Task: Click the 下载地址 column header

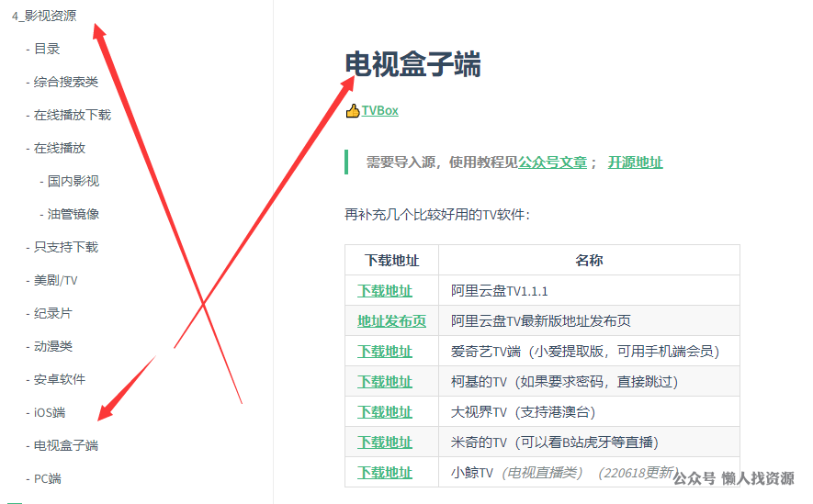Action: (x=391, y=261)
